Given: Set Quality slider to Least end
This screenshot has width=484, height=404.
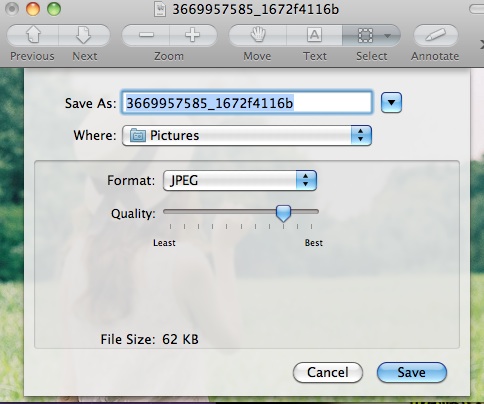Looking at the screenshot, I should (170, 212).
